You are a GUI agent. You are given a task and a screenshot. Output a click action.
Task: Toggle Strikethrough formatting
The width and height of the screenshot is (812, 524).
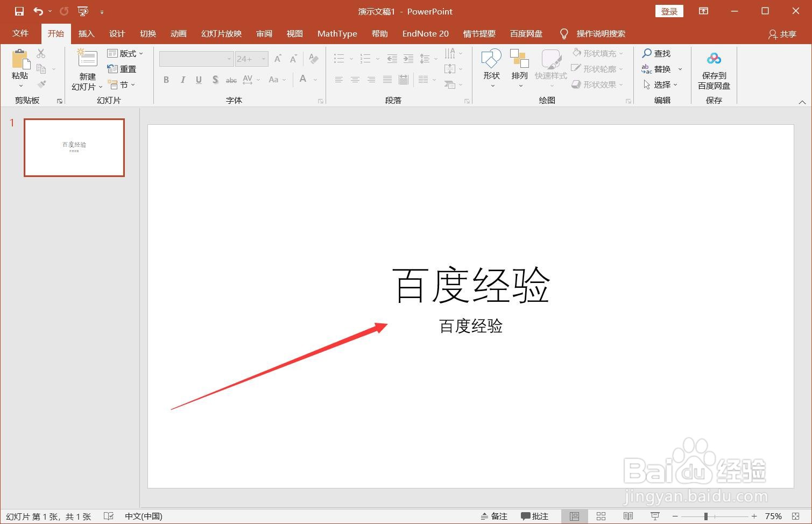(x=231, y=80)
